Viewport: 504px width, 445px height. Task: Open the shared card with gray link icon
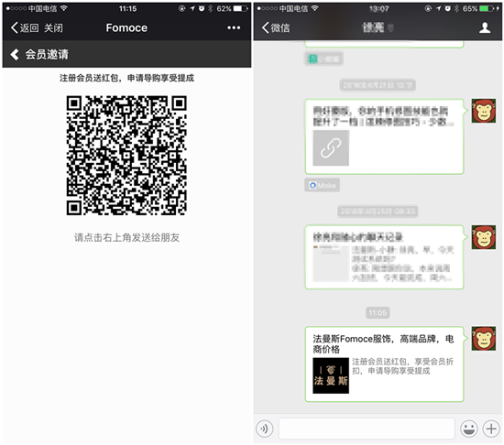pos(385,136)
